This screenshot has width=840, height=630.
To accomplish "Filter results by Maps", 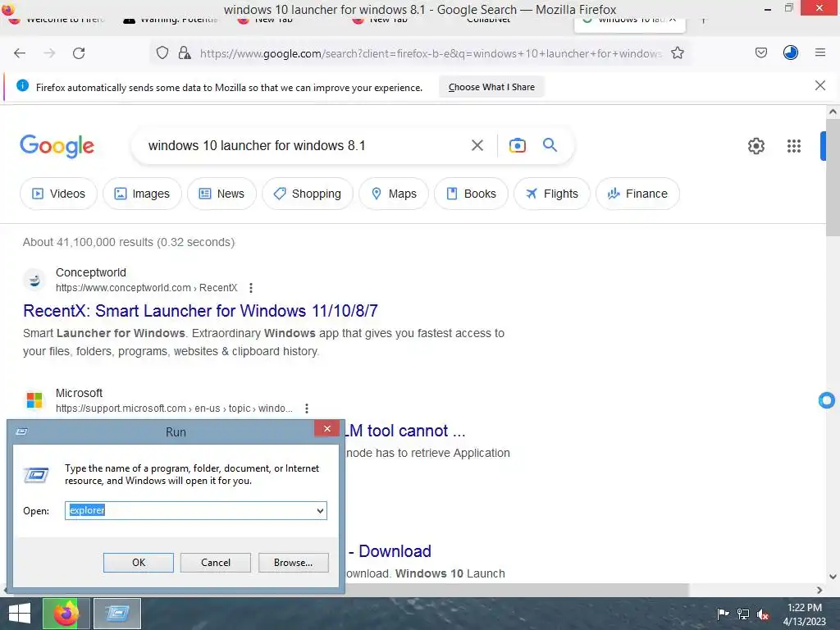I will click(x=394, y=194).
